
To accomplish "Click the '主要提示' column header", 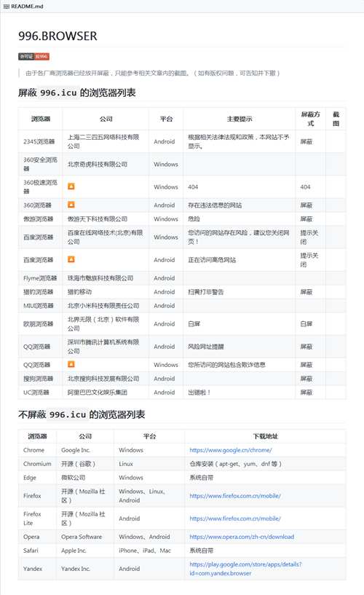I will pyautogui.click(x=240, y=119).
